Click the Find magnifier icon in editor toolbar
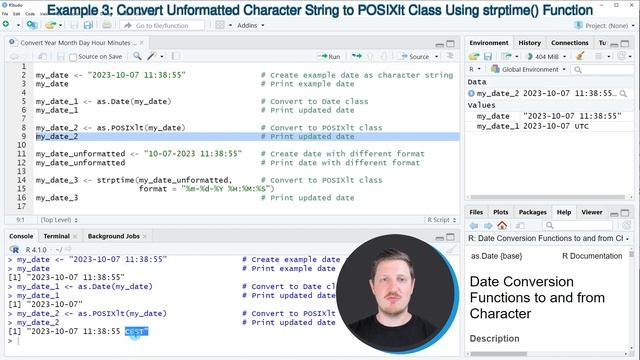 coord(137,56)
